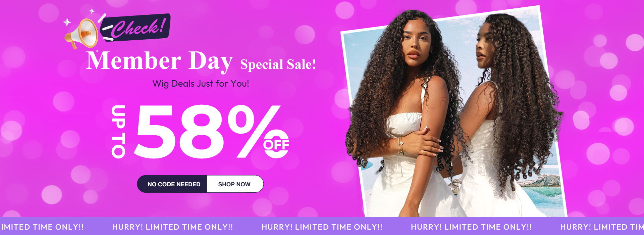Click the sparkle star beside the megaphone
Screen dimensions: 644x235
[67, 22]
